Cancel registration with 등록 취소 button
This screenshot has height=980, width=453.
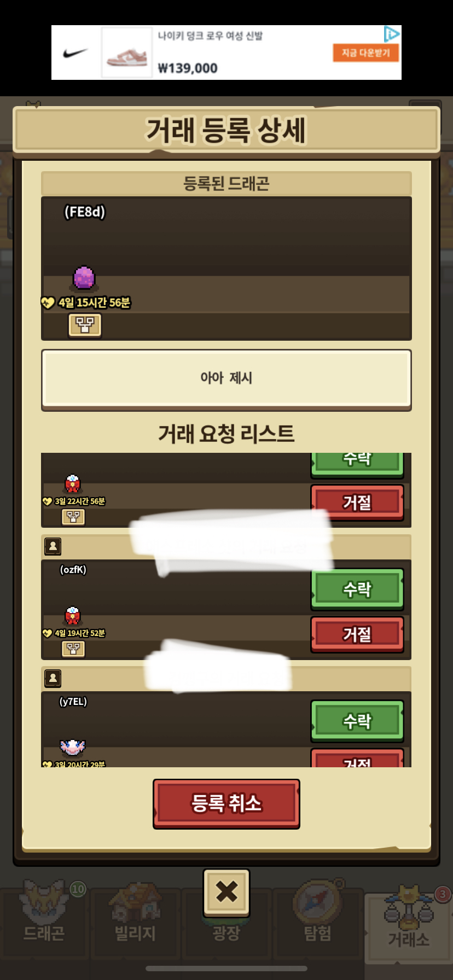pyautogui.click(x=226, y=803)
